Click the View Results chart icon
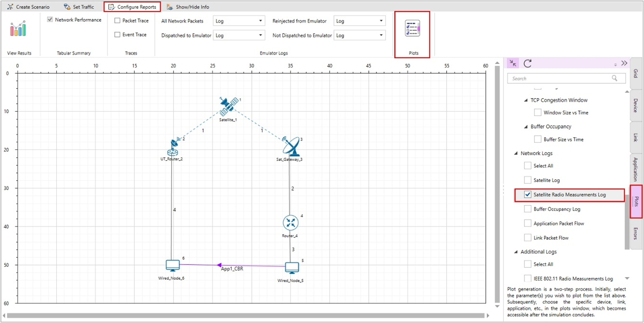 18,29
